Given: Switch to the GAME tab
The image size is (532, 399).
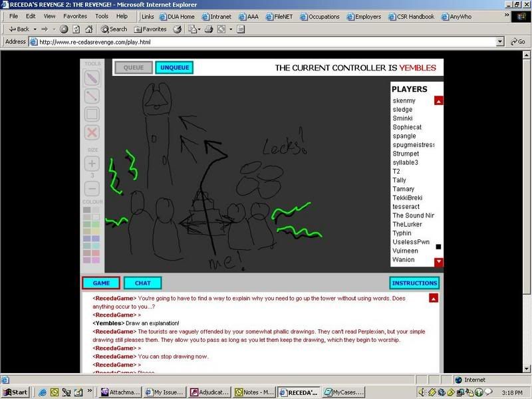Looking at the screenshot, I should coord(101,283).
